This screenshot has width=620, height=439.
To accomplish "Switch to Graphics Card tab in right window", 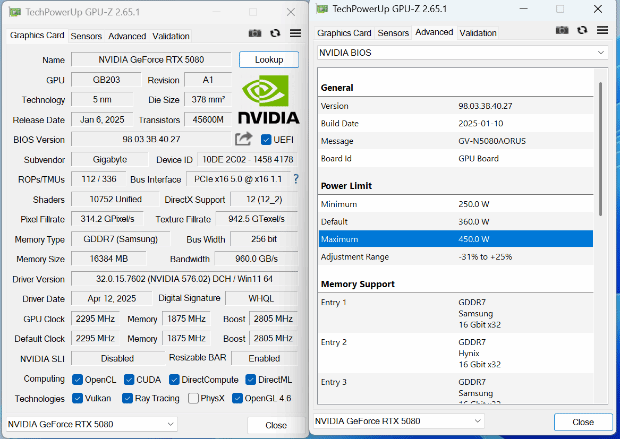I will (x=344, y=33).
